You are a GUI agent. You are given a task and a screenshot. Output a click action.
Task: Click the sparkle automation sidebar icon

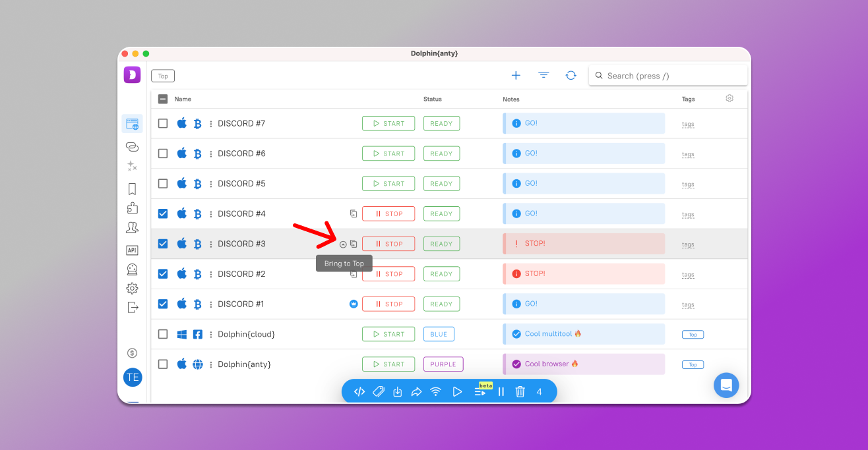pos(132,166)
